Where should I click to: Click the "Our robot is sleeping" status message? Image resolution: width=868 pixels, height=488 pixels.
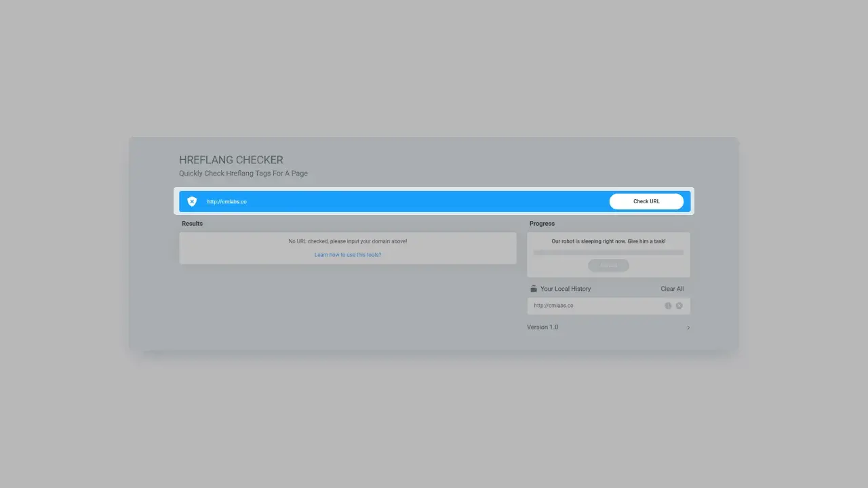click(608, 241)
